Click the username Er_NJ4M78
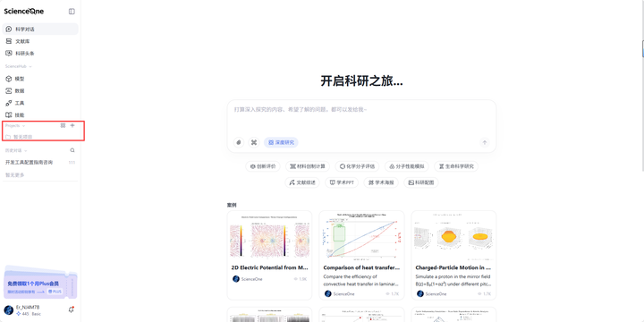This screenshot has height=322, width=644. pyautogui.click(x=28, y=307)
